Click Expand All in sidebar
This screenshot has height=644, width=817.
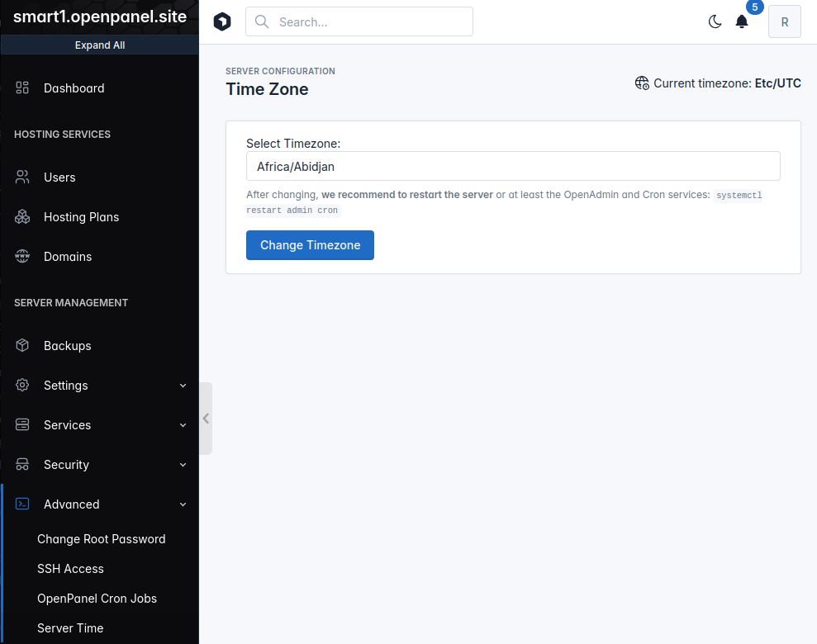(99, 45)
